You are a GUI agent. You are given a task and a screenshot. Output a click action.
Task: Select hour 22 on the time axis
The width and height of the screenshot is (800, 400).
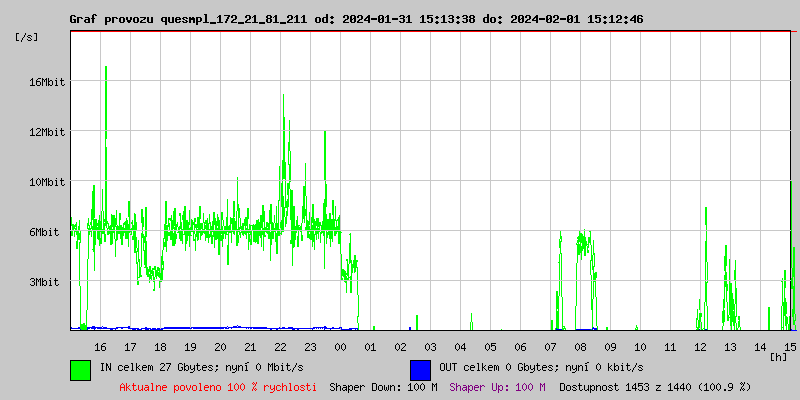[x=280, y=346]
